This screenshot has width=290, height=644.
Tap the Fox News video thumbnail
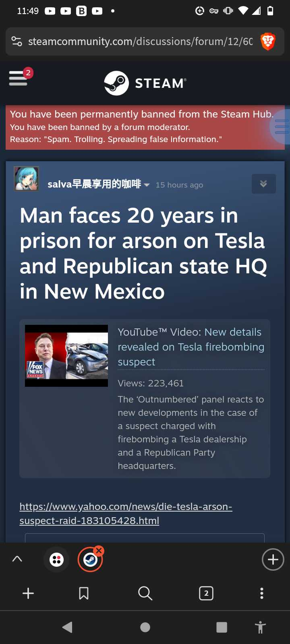(x=66, y=356)
